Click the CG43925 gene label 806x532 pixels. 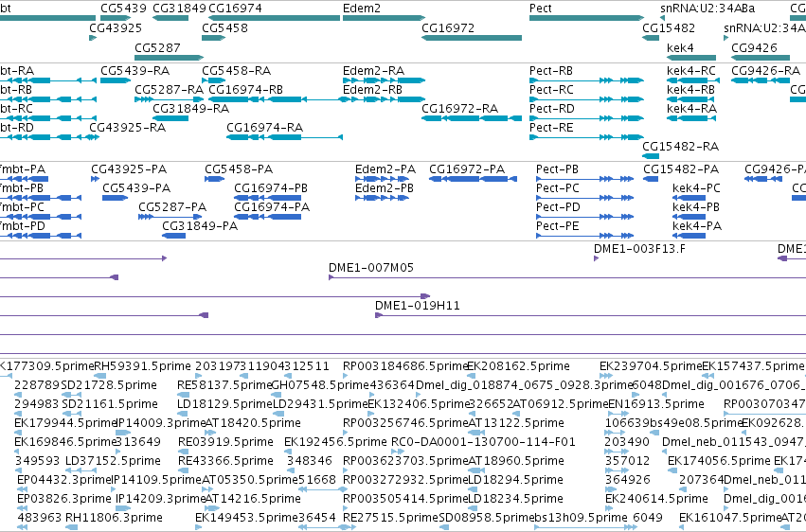(x=116, y=27)
